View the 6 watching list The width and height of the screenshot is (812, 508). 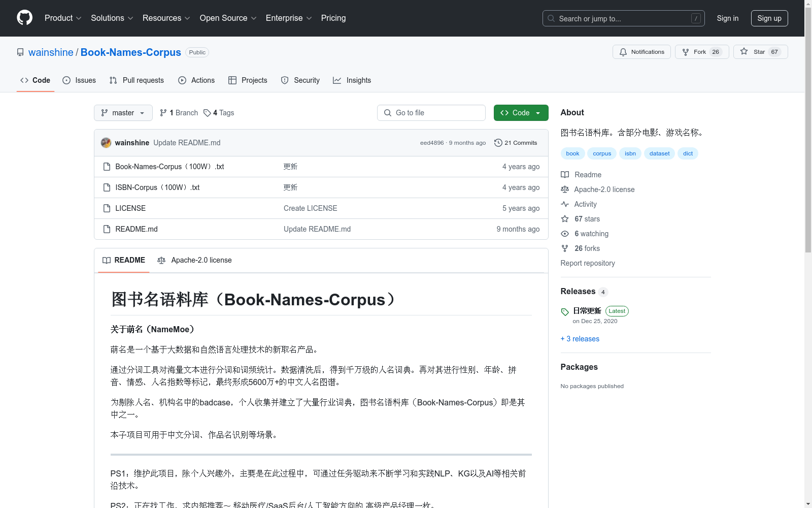(585, 234)
